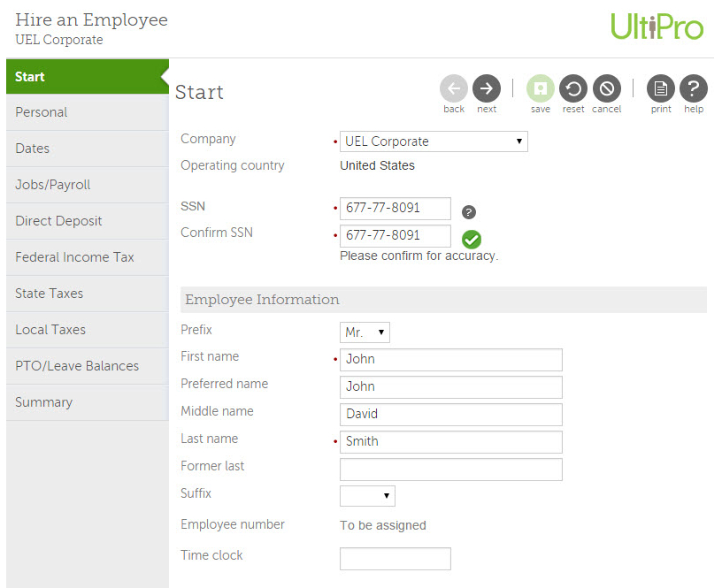Click the print icon

[x=661, y=88]
